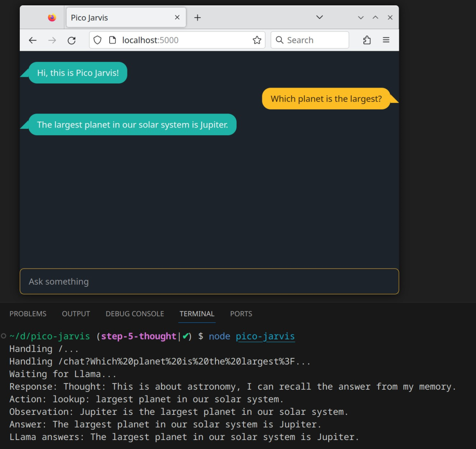
Task: Open the list all tabs dropdown
Action: (x=319, y=18)
